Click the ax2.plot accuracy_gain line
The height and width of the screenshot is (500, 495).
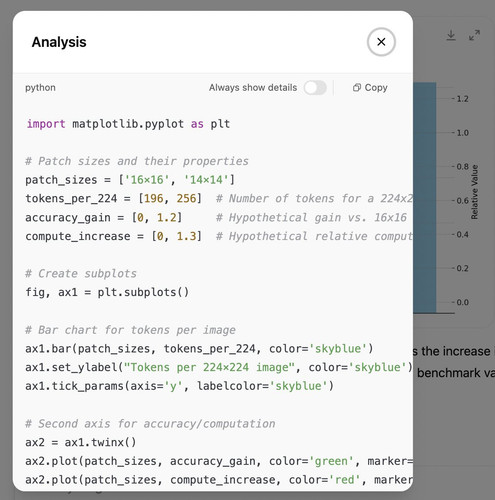(x=219, y=461)
